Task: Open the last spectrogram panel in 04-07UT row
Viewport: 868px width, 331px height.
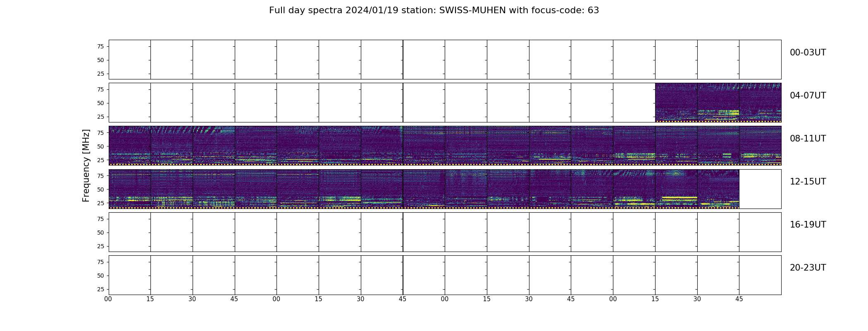Action: [x=760, y=103]
